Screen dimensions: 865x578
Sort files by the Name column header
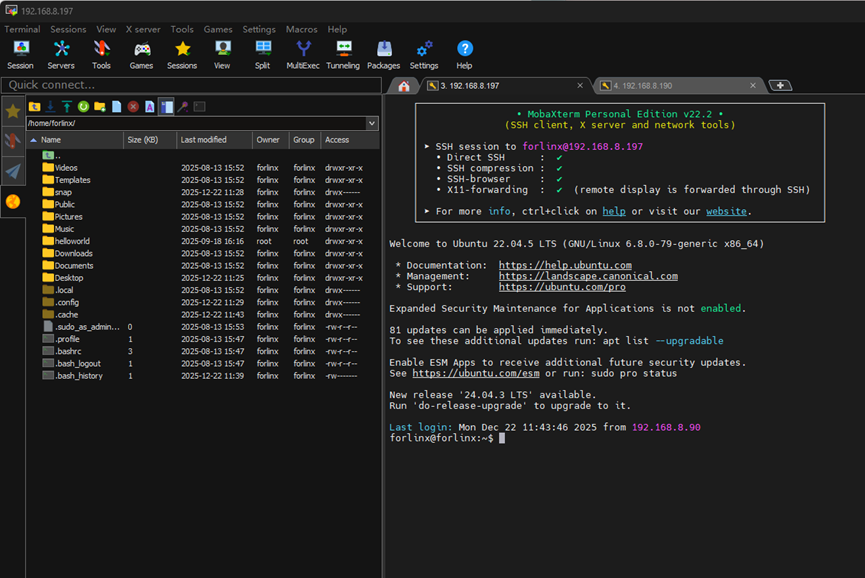coord(51,140)
